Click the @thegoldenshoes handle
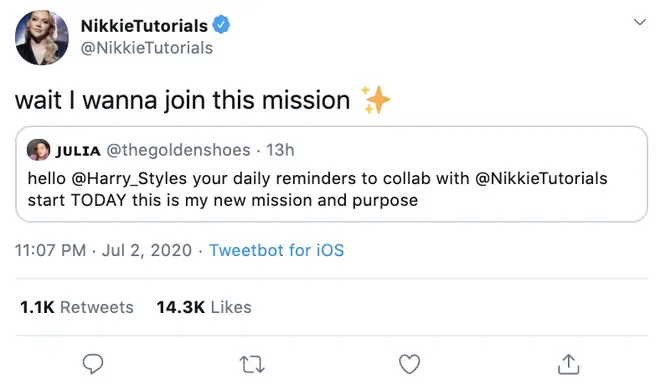This screenshot has height=390, width=660. click(x=178, y=150)
